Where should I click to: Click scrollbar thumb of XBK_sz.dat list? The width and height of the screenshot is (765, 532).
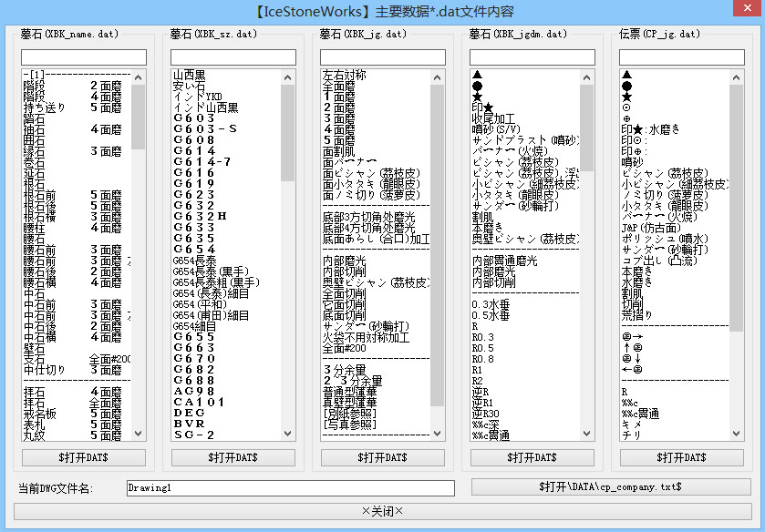click(x=288, y=133)
